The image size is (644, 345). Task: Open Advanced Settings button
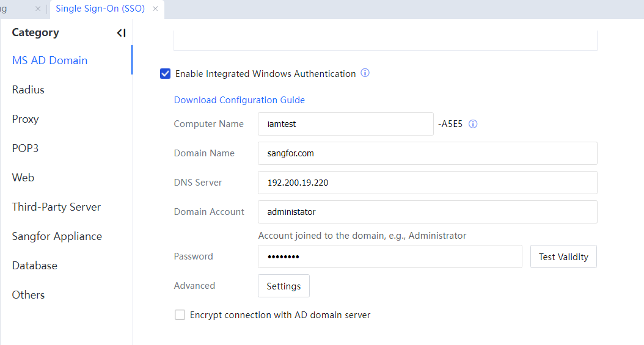284,286
